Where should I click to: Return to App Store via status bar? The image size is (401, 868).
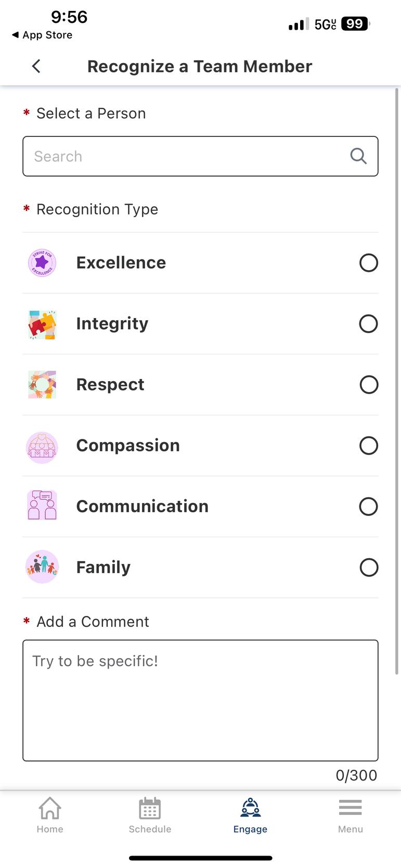click(43, 35)
